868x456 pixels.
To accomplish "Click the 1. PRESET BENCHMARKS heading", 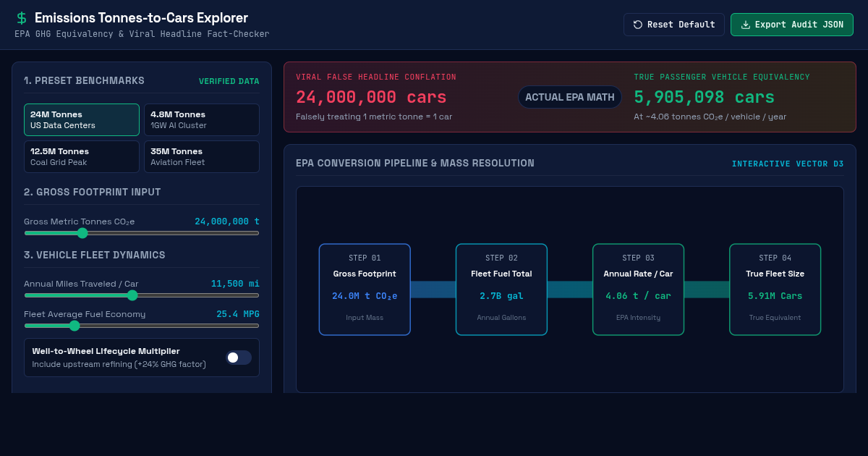I will (x=84, y=80).
